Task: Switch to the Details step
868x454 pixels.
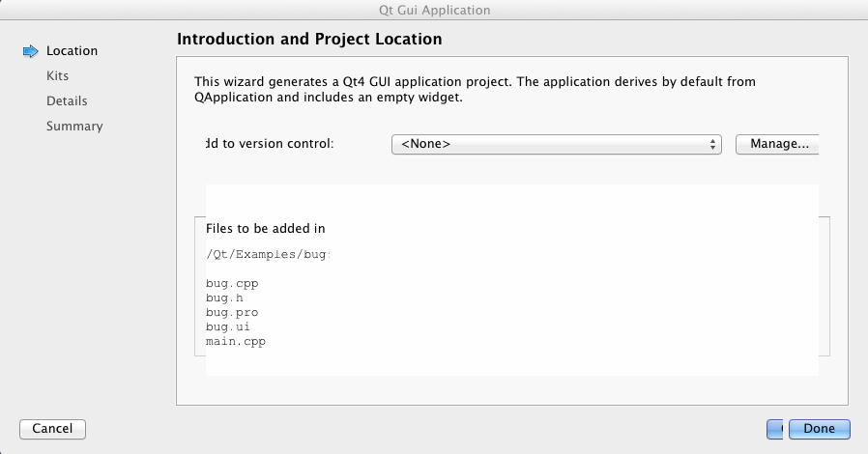Action: [67, 101]
